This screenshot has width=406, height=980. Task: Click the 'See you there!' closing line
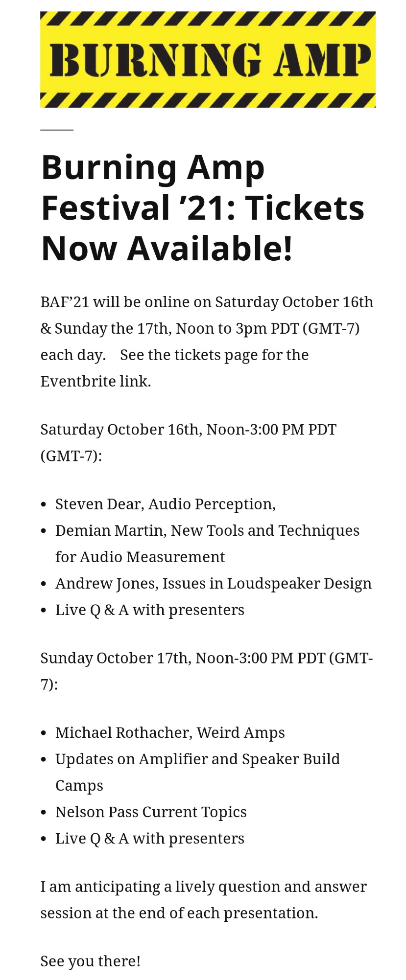click(90, 961)
